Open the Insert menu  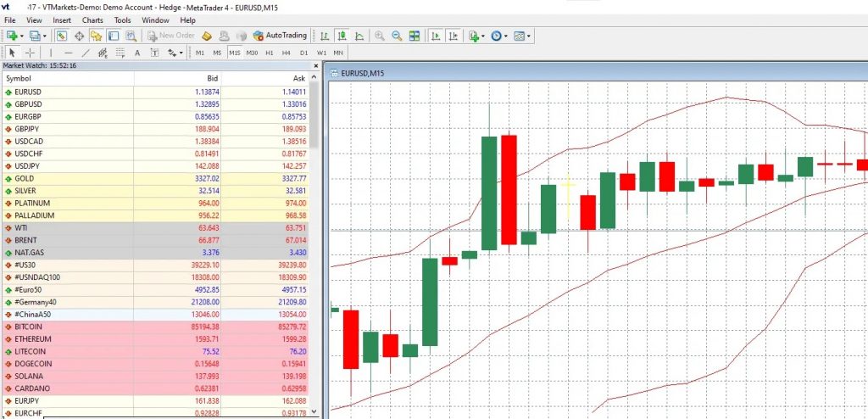(62, 20)
